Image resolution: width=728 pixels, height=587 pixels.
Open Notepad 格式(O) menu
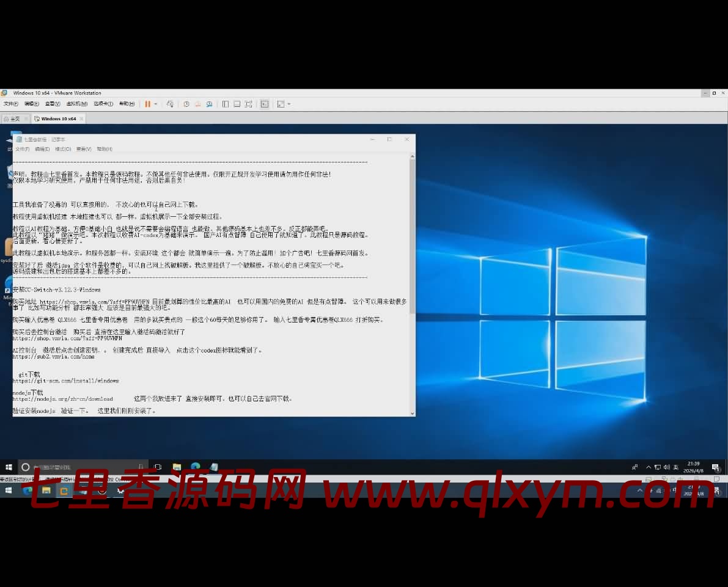click(x=63, y=149)
